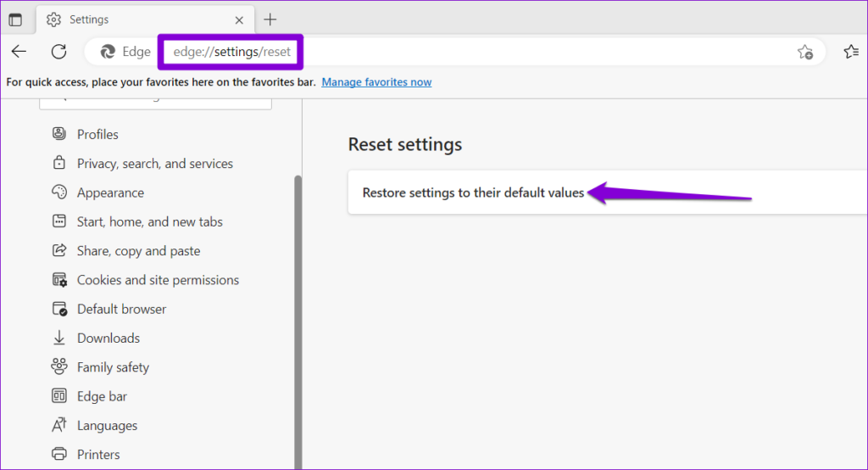This screenshot has height=470, width=868.
Task: Click the Privacy lock icon
Action: click(59, 163)
